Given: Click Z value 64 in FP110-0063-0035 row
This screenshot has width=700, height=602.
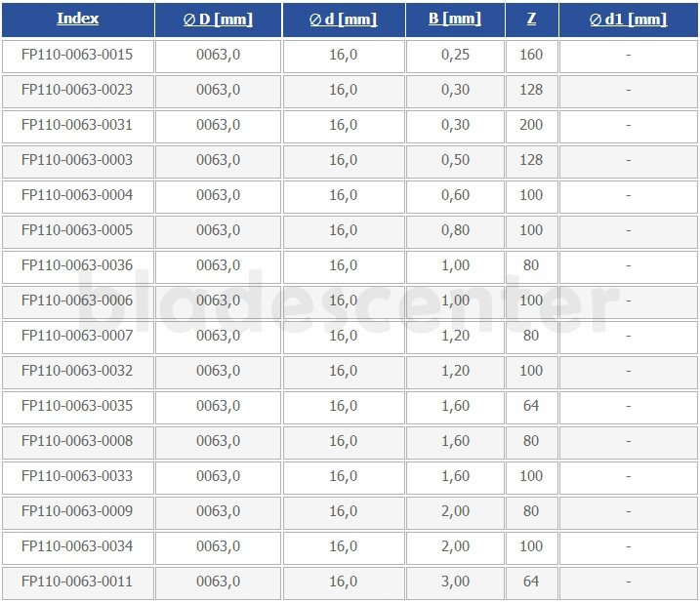Looking at the screenshot, I should click(x=531, y=406).
